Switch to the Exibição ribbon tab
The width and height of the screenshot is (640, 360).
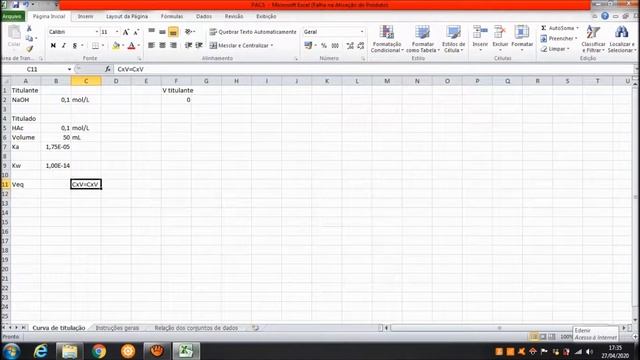(x=266, y=16)
